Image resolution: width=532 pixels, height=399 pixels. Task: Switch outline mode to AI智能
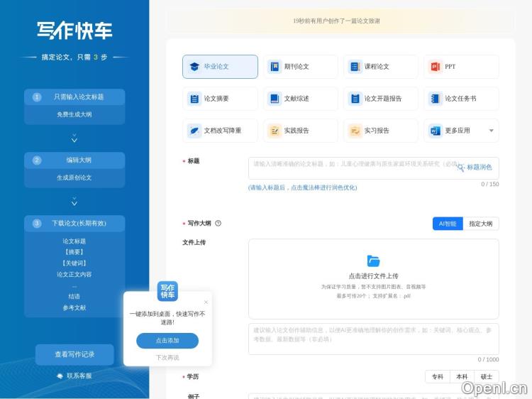(448, 224)
